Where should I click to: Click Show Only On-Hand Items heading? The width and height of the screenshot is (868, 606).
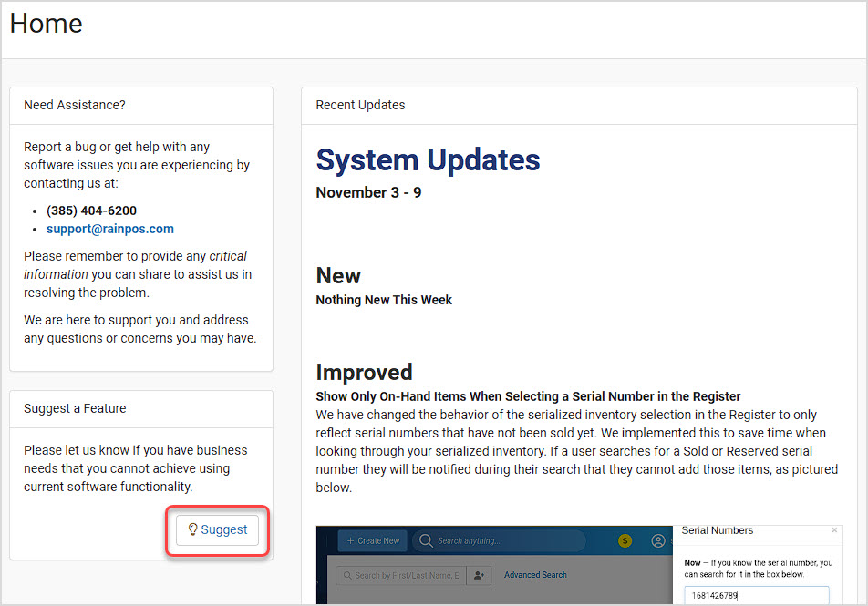528,396
